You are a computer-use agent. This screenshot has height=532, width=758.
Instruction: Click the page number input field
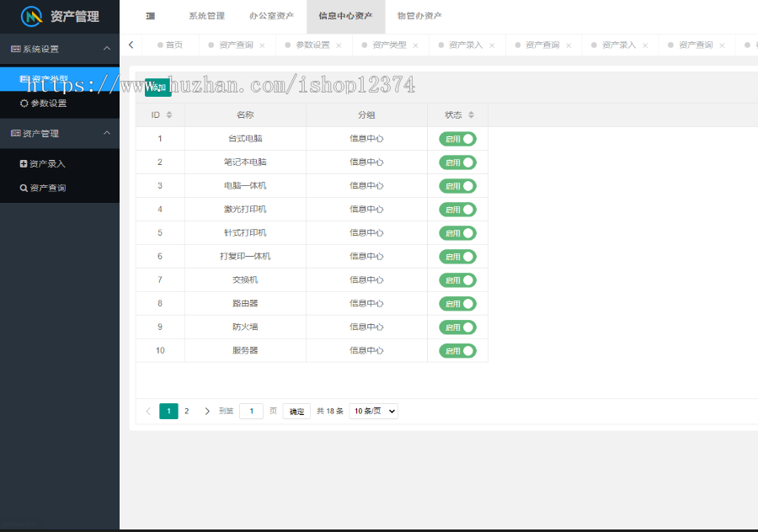[x=251, y=411]
